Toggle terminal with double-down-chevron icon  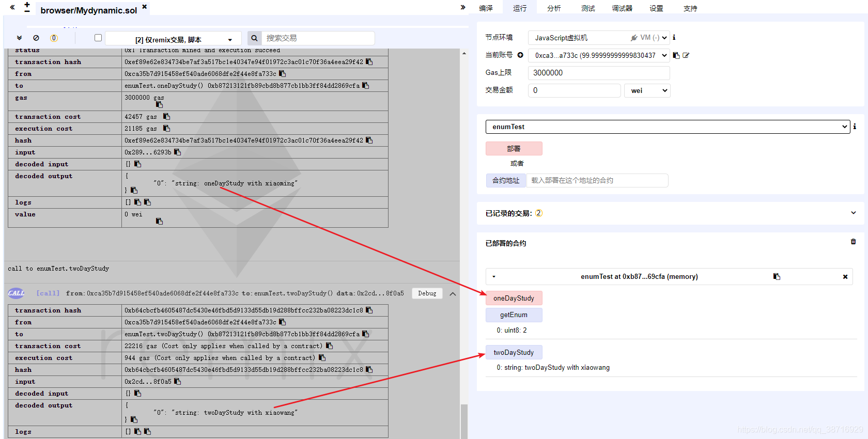[x=19, y=38]
